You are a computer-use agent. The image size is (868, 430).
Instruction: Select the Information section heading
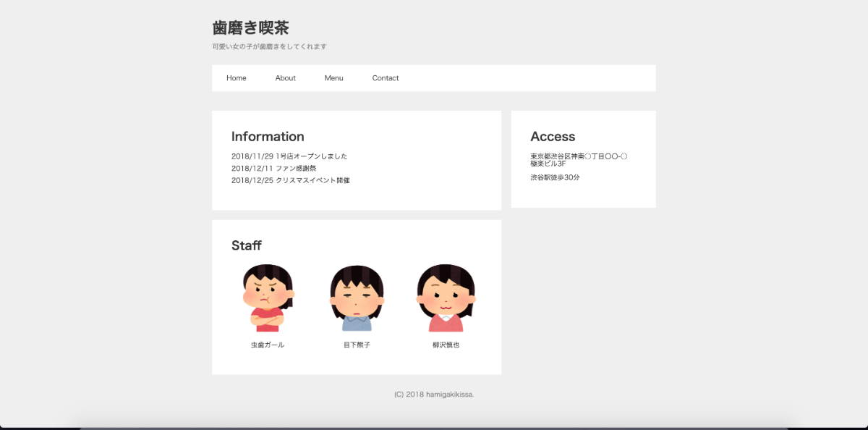(x=268, y=137)
